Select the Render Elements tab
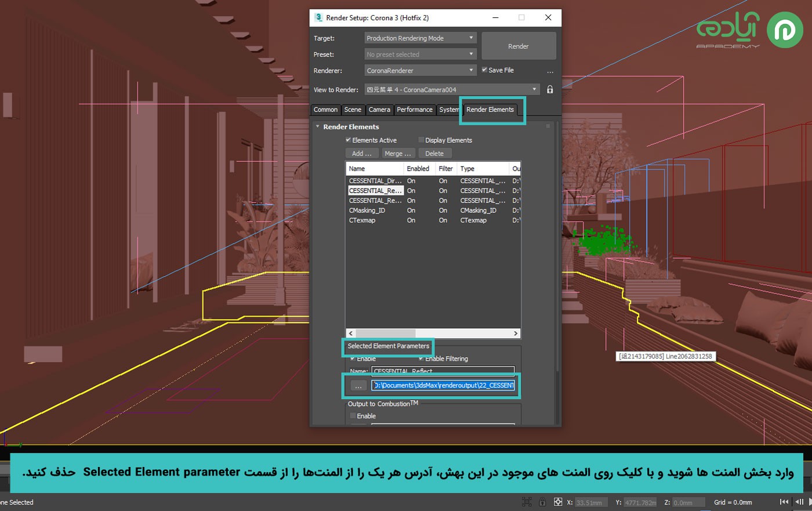This screenshot has height=511, width=812. coord(490,109)
